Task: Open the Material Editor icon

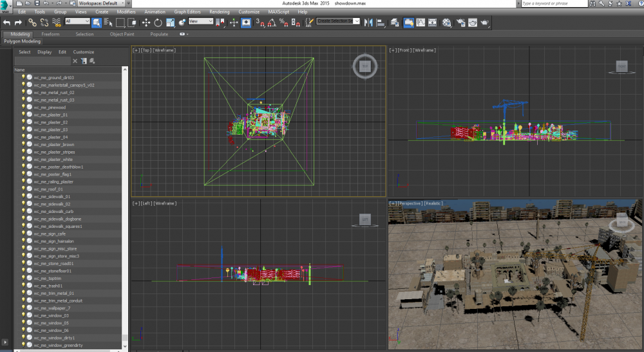Action: [x=446, y=23]
